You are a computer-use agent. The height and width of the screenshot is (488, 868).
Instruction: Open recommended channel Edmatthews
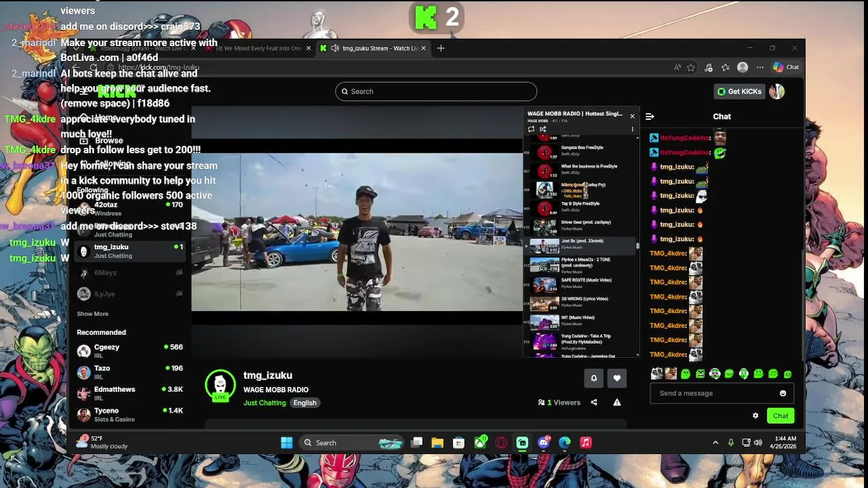click(x=130, y=393)
